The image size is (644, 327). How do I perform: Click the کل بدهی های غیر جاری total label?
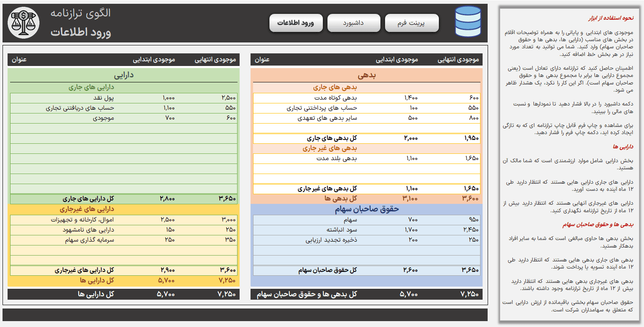(327, 189)
